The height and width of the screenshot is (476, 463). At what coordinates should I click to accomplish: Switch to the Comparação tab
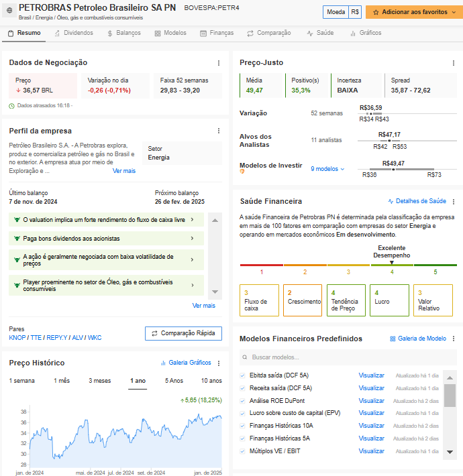click(269, 33)
